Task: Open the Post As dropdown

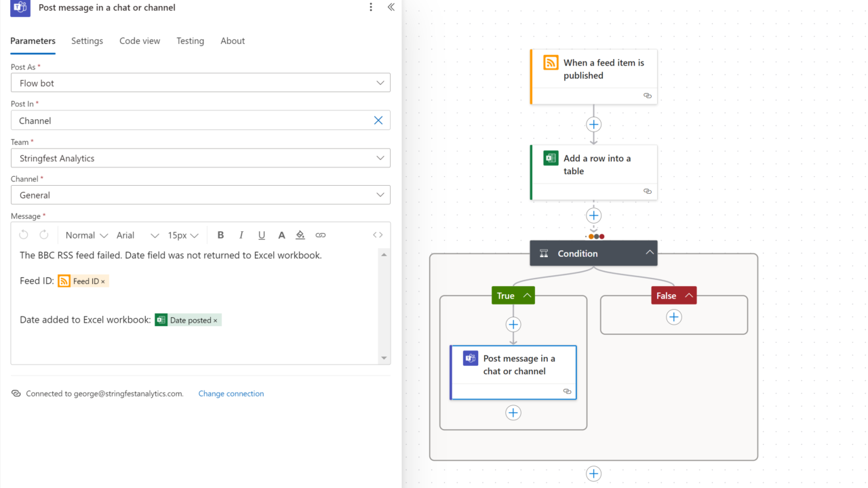Action: tap(201, 83)
